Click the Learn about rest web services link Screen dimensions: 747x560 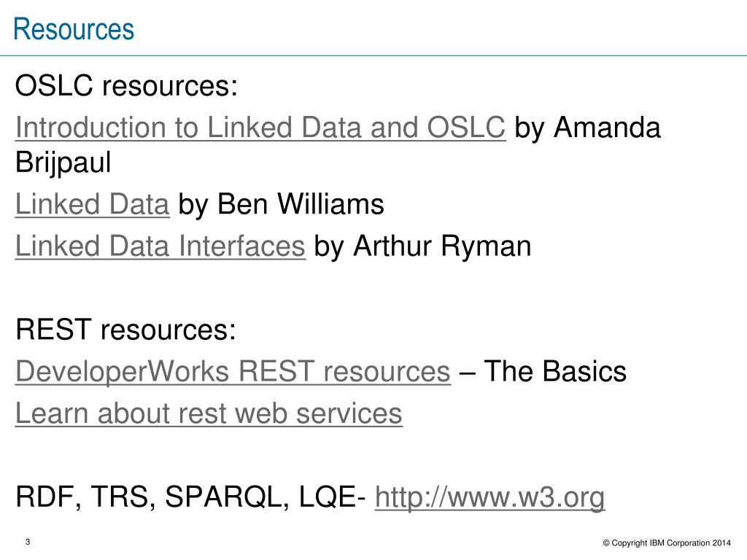pyautogui.click(x=209, y=413)
